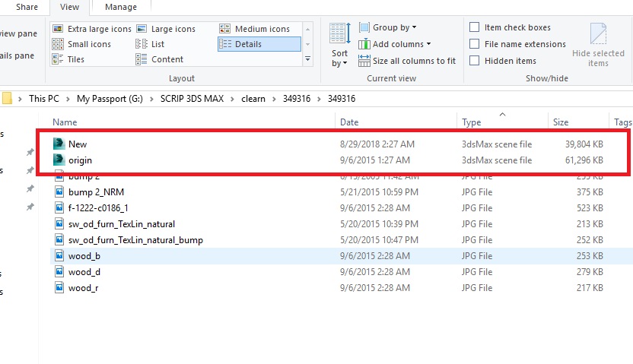Image resolution: width=633 pixels, height=364 pixels.
Task: Toggle File name extensions checkbox
Action: pyautogui.click(x=475, y=44)
